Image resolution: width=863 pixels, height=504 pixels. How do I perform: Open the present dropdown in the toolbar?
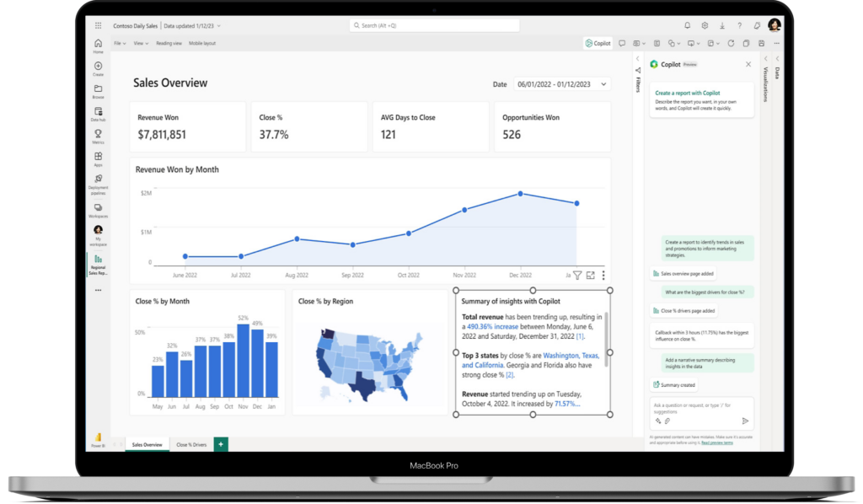click(x=694, y=43)
